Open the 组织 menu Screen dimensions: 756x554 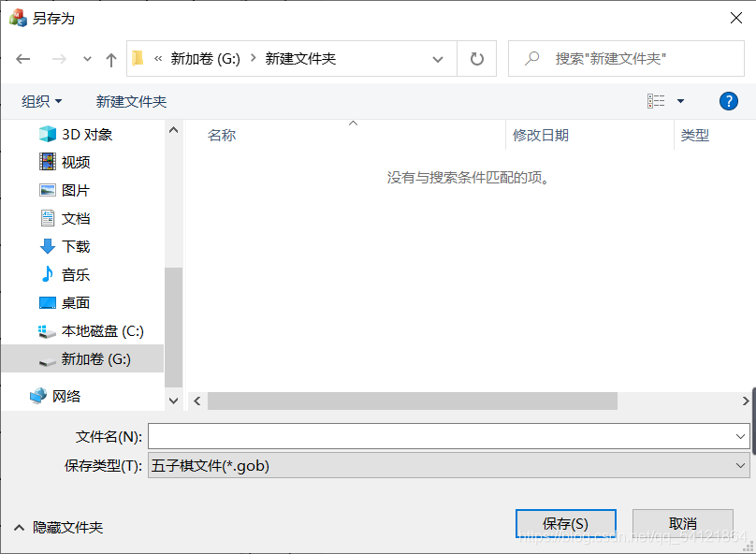41,101
